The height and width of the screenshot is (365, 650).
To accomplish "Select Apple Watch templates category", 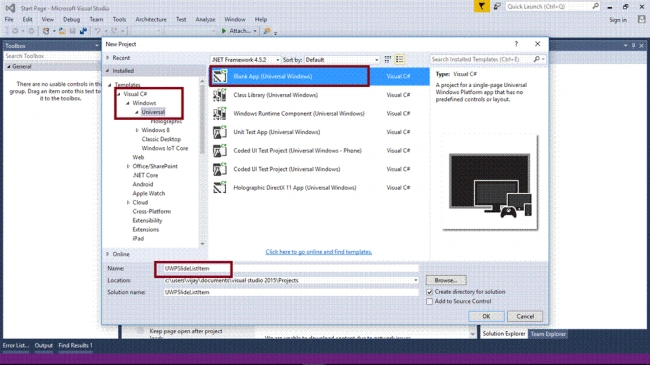I will pyautogui.click(x=149, y=194).
